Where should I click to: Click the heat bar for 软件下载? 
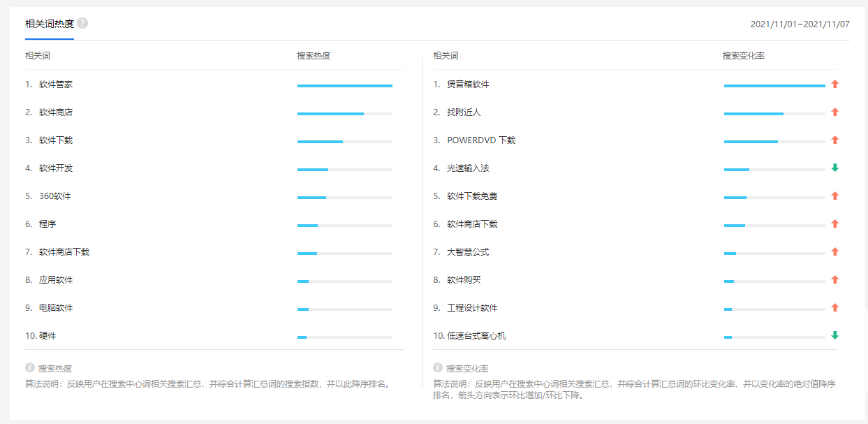344,140
